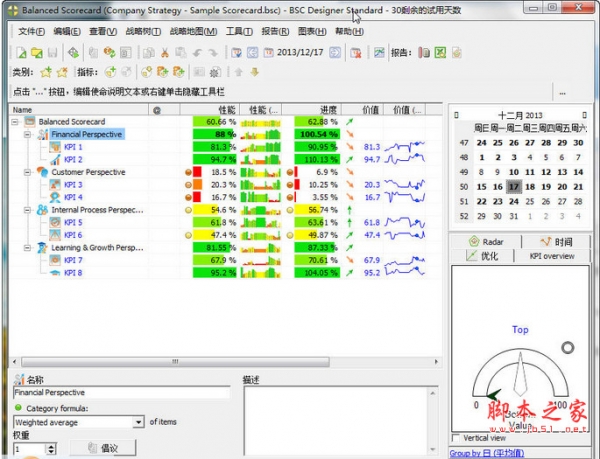Collapse the Learning & Growth Perspective node
Screen dimensions: 600x459
pos(27,248)
